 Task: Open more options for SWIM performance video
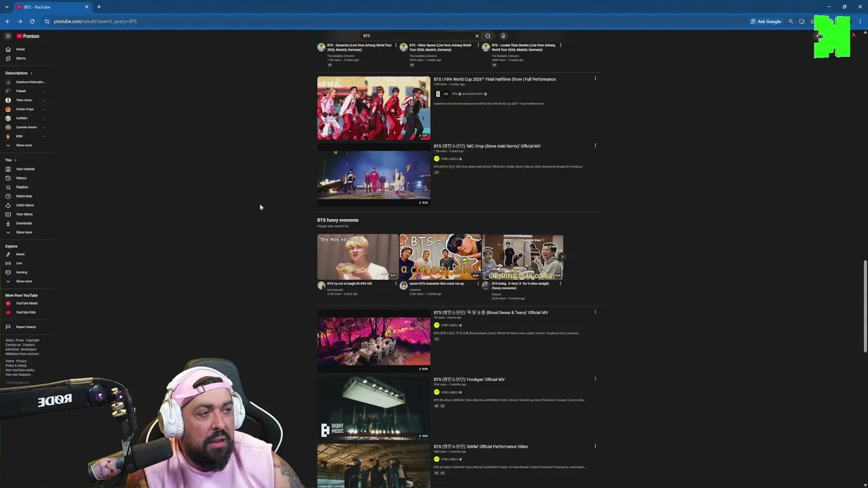(x=595, y=446)
